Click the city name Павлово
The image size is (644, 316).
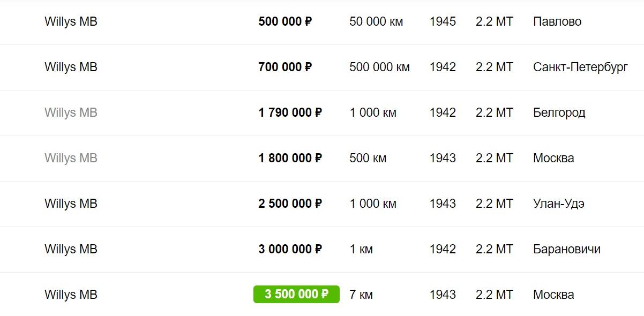coord(557,22)
